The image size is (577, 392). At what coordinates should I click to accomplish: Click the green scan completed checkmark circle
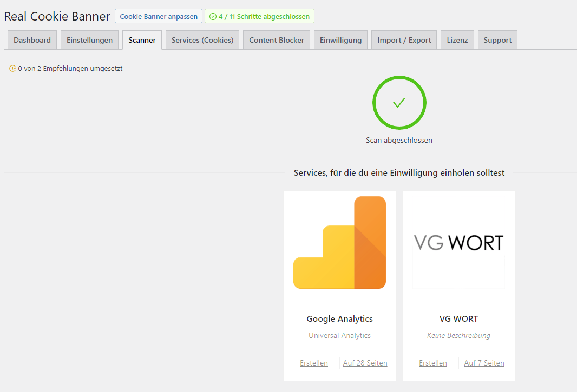399,103
